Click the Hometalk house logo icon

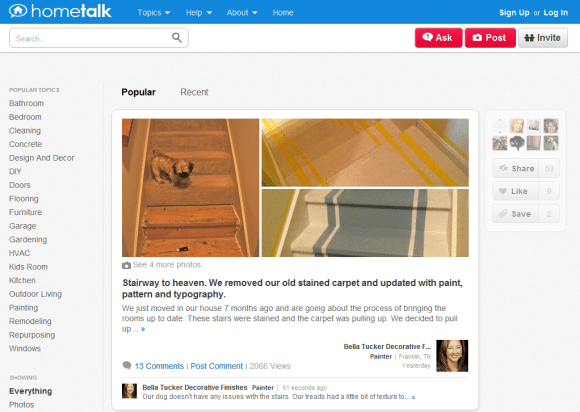(18, 11)
